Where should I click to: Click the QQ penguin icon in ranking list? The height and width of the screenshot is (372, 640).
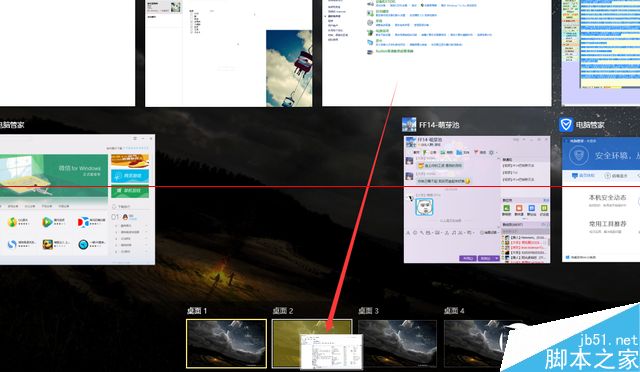pyautogui.click(x=125, y=217)
